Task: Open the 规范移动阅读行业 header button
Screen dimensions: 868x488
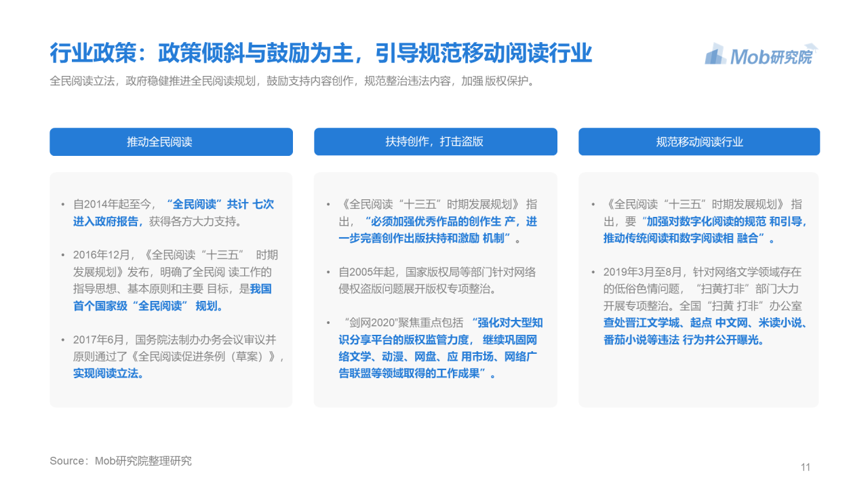Action: point(699,142)
